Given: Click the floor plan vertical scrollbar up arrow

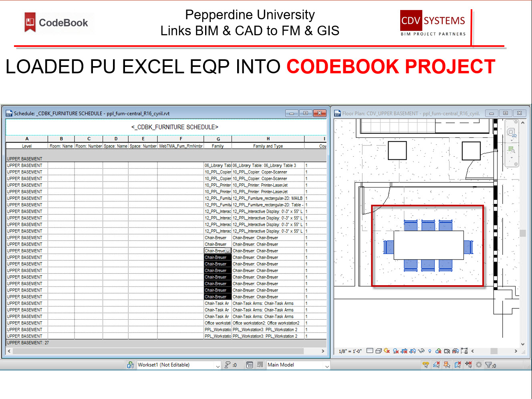Looking at the screenshot, I should (523, 123).
